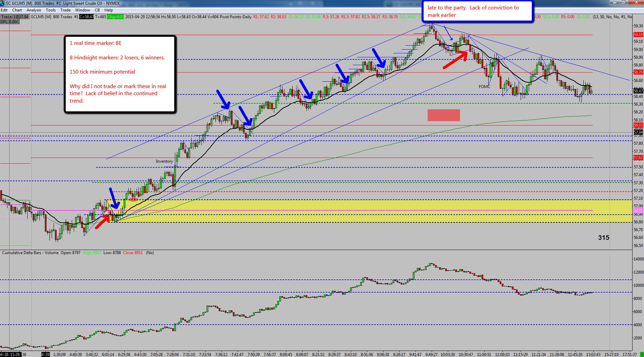The height and width of the screenshot is (357, 644).
Task: Click the Cumulative Delta Bars - Volume label
Action: tap(30, 253)
